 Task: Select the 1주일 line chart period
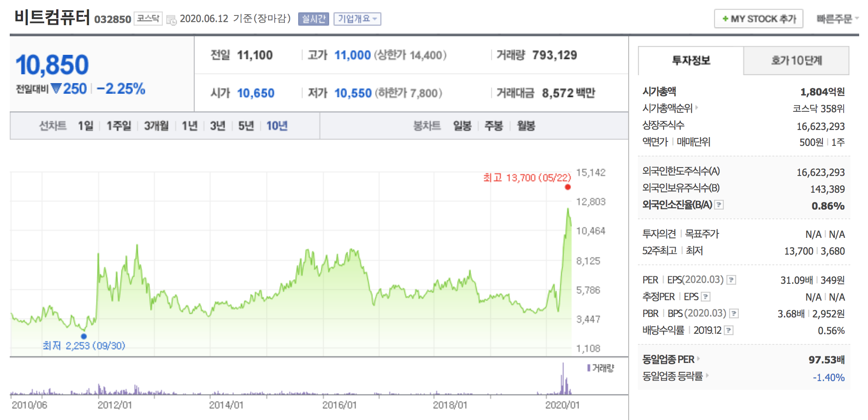coord(119,126)
